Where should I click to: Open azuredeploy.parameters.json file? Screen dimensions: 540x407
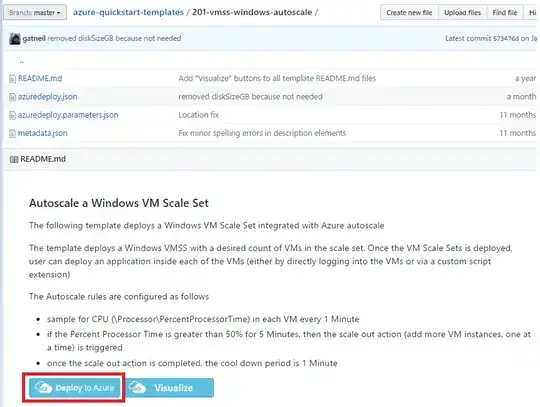[x=68, y=115]
